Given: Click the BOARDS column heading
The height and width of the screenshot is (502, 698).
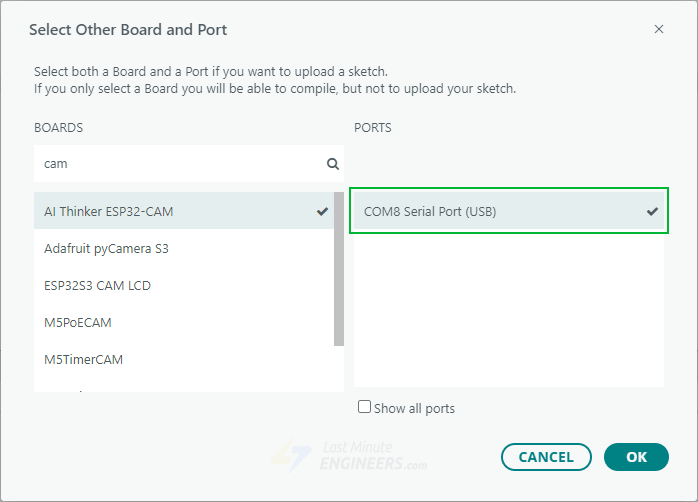Looking at the screenshot, I should pos(58,128).
